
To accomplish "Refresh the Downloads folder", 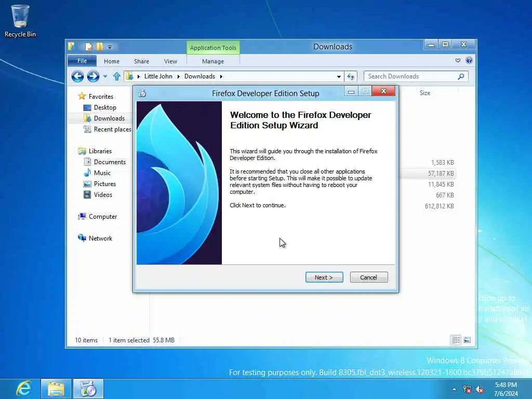I will (x=351, y=77).
